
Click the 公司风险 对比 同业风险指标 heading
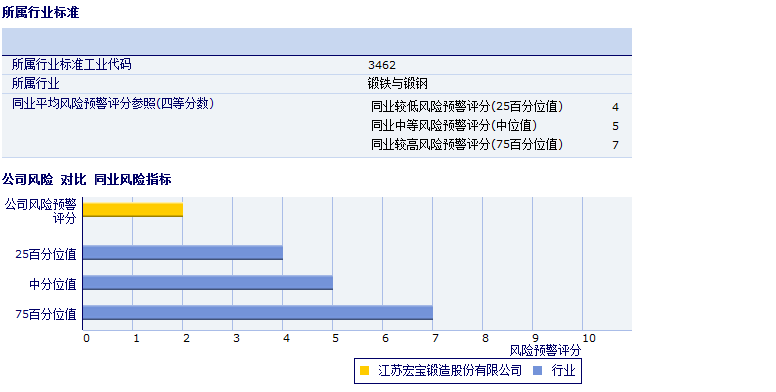87,180
